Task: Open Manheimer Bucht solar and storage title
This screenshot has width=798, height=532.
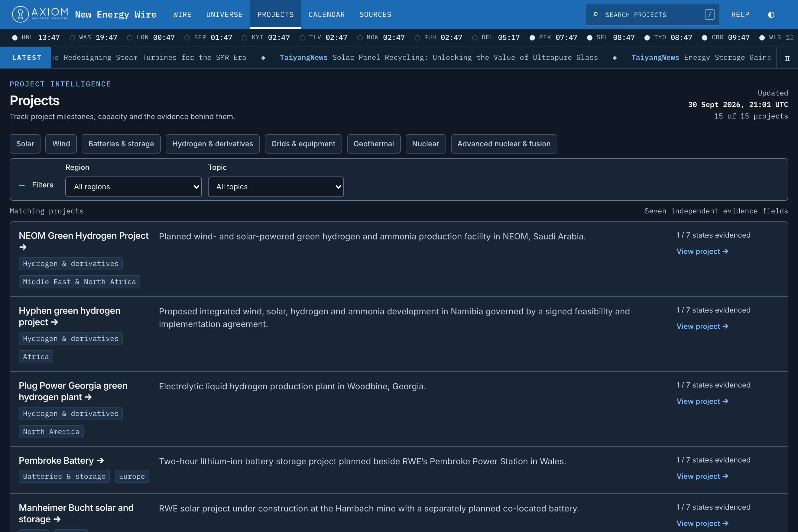Action: [x=76, y=513]
